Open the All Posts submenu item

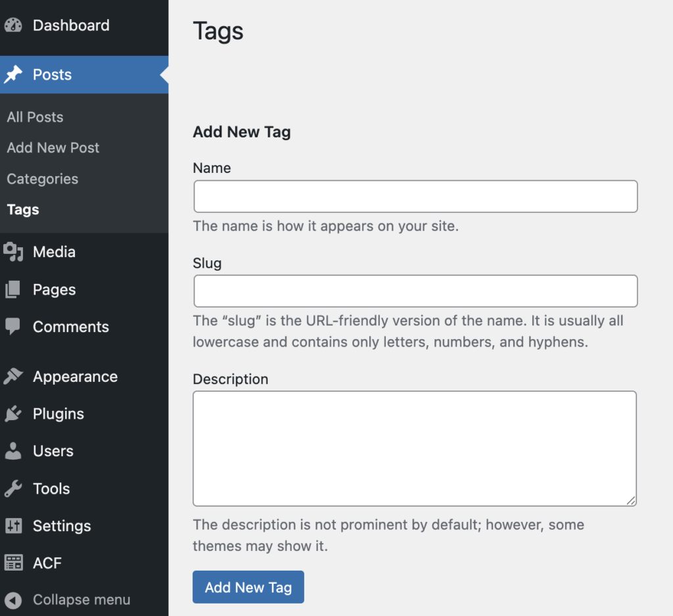(35, 117)
